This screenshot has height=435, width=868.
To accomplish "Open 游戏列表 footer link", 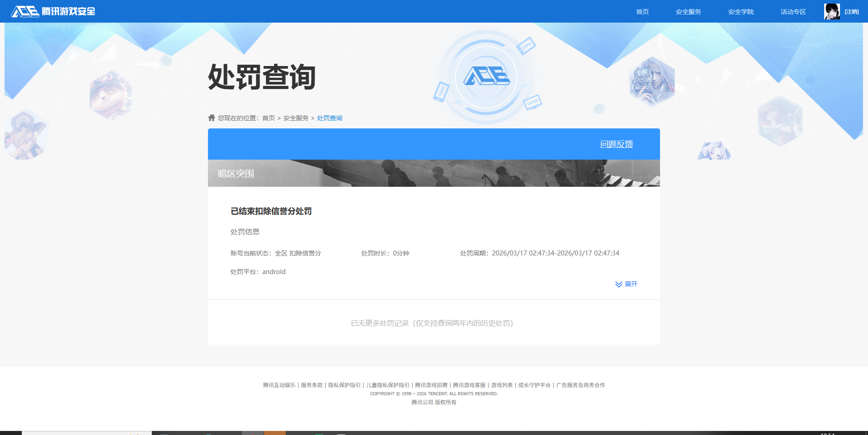I will tap(502, 385).
